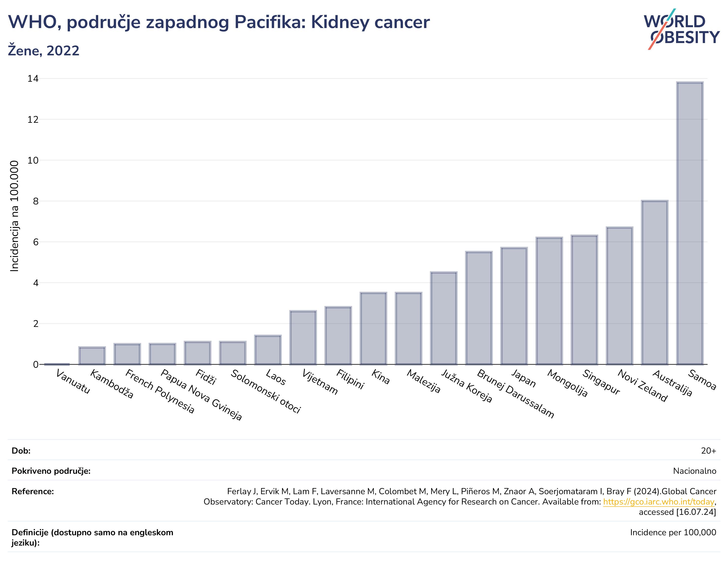The height and width of the screenshot is (565, 728).
Task: Click the Reference row label
Action: [x=33, y=491]
